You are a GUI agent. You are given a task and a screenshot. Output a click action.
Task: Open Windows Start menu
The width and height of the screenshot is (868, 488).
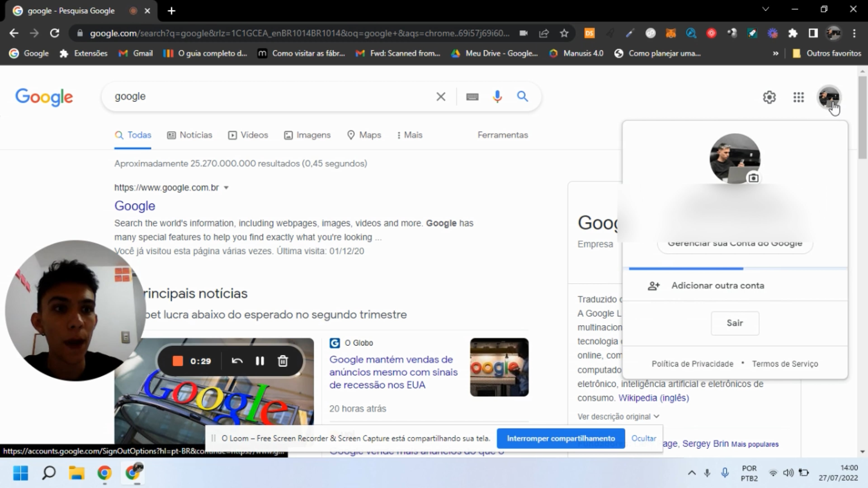click(x=21, y=473)
